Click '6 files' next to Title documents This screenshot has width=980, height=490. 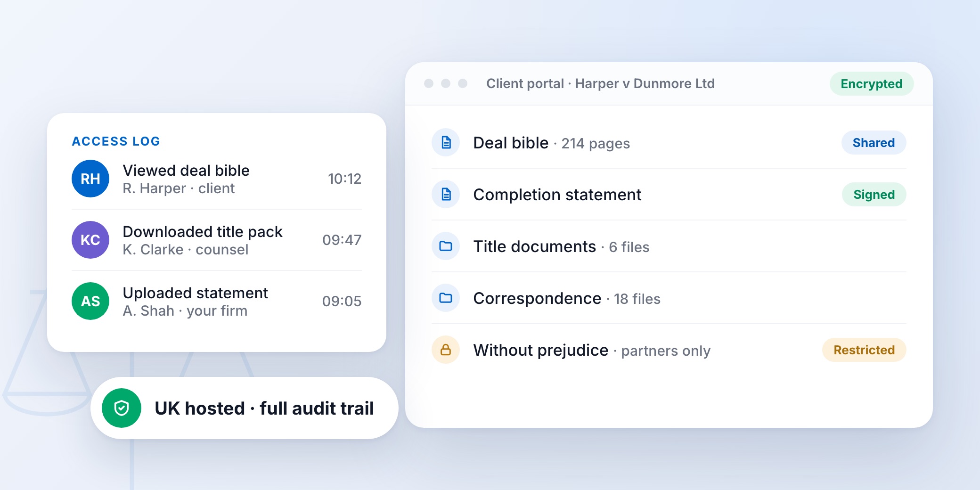[629, 247]
